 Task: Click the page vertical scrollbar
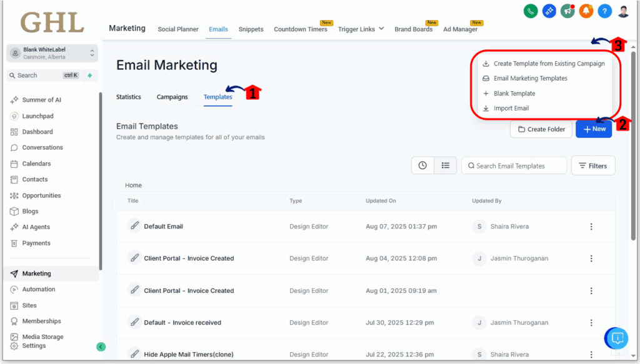[x=633, y=145]
